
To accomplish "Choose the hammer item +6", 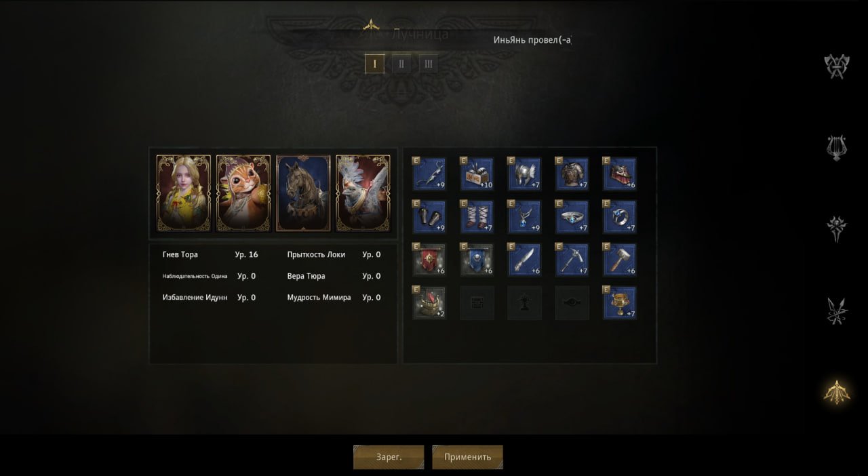I will (x=620, y=260).
